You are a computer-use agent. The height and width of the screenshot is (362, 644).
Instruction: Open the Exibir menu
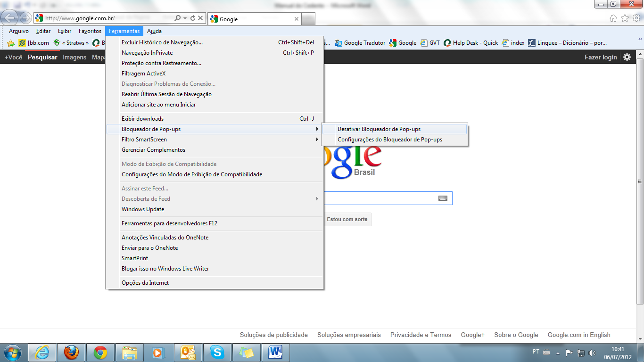tap(65, 31)
